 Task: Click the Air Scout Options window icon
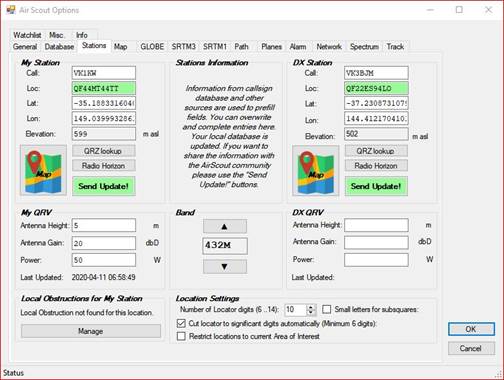11,10
